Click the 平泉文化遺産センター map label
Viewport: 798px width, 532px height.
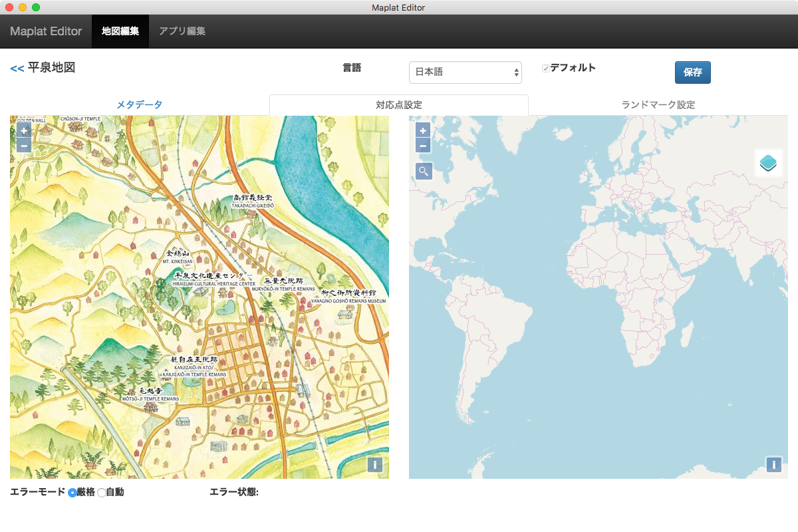213,279
